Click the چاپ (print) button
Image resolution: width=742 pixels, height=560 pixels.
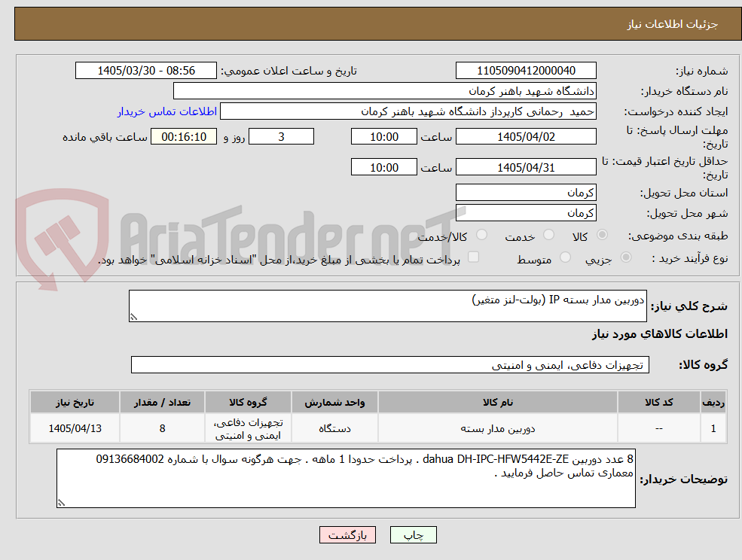(x=413, y=535)
